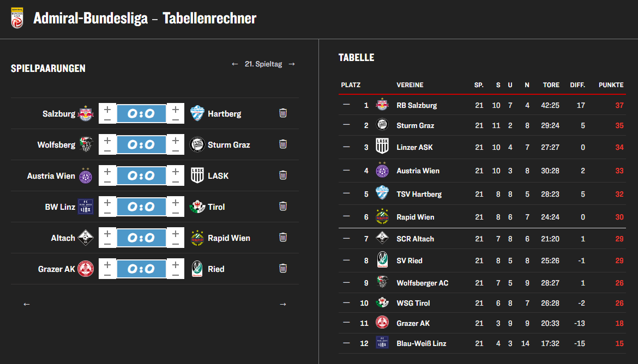Decrease LASK's goal count
638x364 pixels.
click(x=175, y=181)
